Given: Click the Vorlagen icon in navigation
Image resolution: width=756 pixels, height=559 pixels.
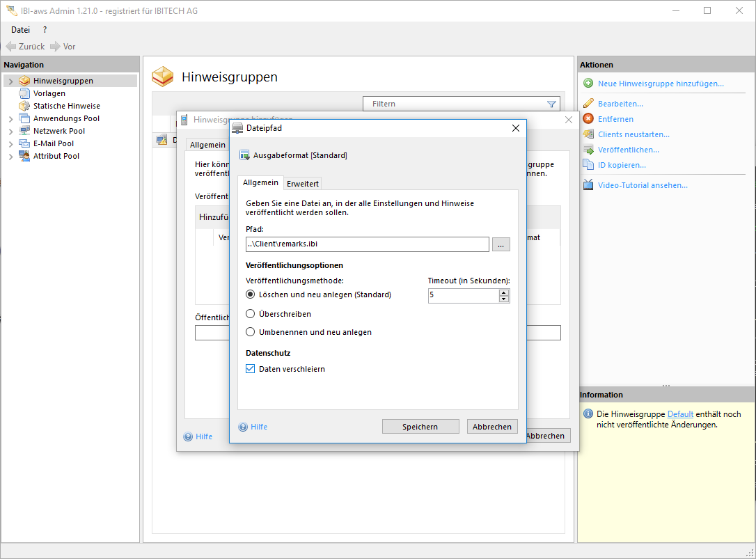Looking at the screenshot, I should point(25,93).
